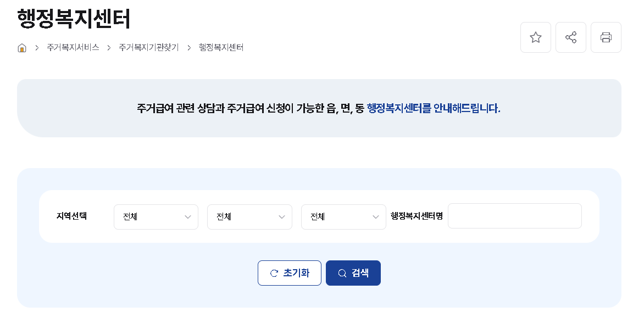Click the 행정복지센터 breadcrumb entry
Screen dimensions: 644x323
pos(220,48)
